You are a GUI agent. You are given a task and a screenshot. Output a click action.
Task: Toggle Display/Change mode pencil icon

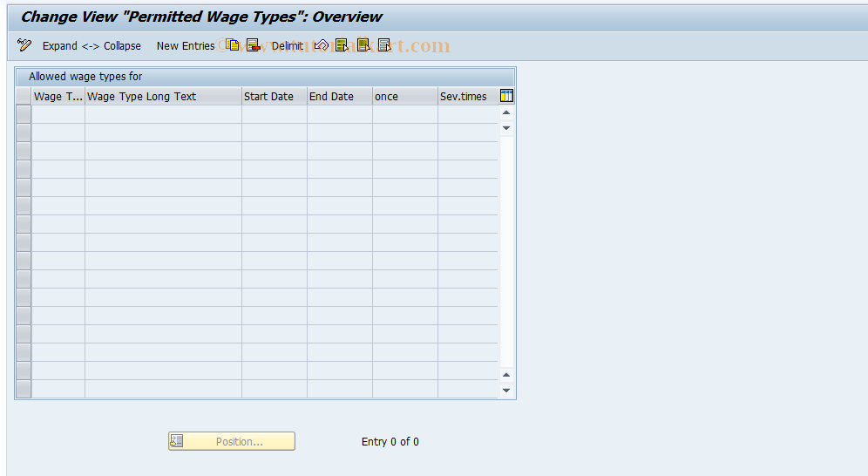click(x=24, y=45)
